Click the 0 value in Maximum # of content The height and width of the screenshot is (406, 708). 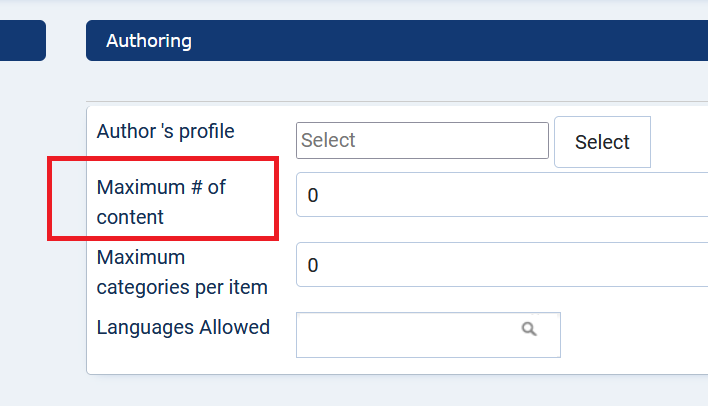(x=313, y=196)
